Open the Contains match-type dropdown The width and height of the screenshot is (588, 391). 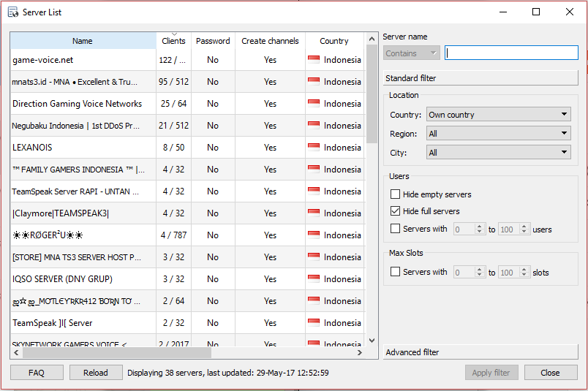tap(411, 53)
